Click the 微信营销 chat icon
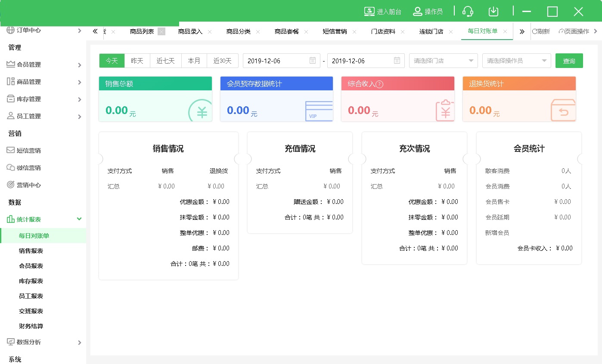 click(x=11, y=168)
